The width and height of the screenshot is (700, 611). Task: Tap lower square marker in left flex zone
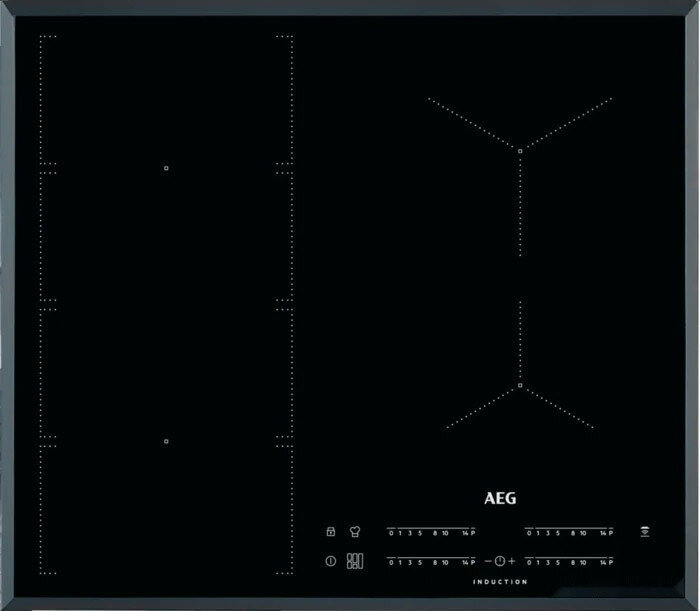(166, 441)
